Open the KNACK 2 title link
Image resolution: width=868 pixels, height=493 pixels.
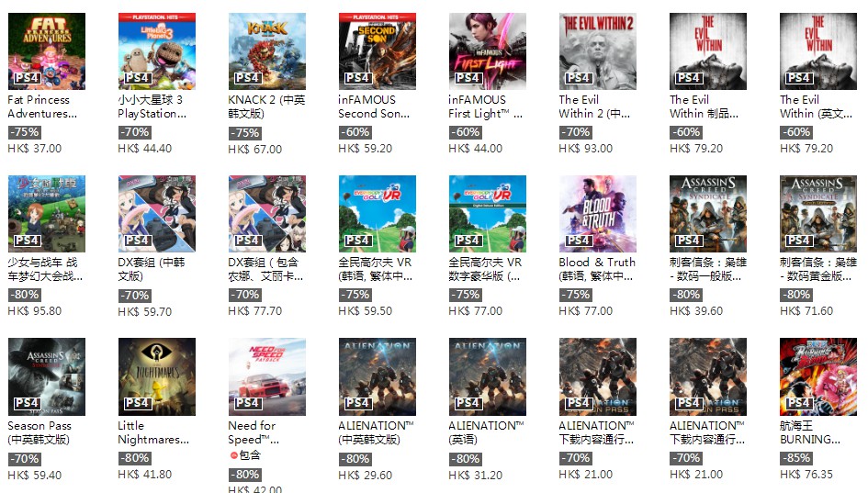click(266, 106)
